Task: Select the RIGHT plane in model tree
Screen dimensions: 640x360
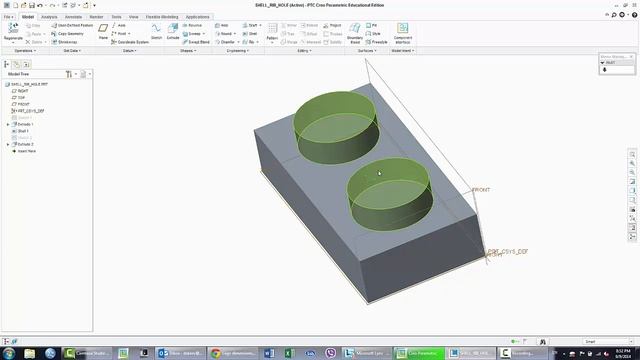Action: 20,91
